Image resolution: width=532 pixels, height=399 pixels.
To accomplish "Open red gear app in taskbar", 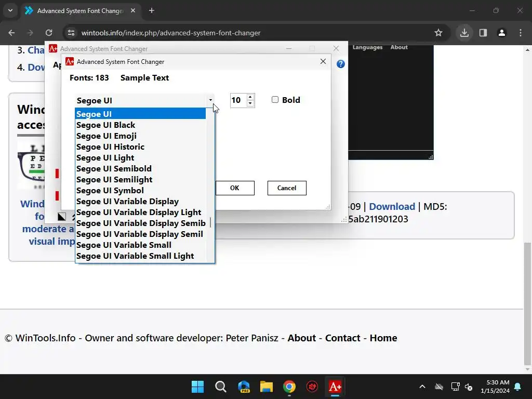I will [x=312, y=387].
